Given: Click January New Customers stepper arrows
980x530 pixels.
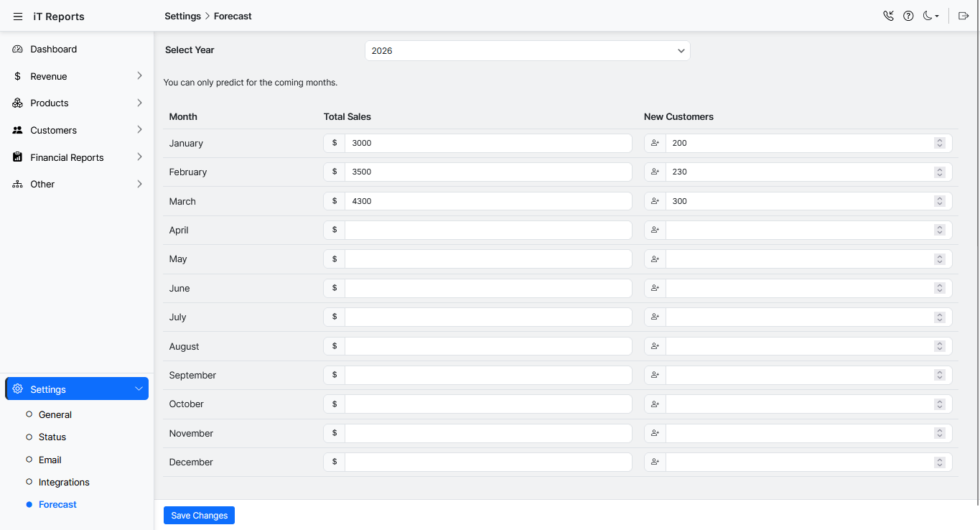Looking at the screenshot, I should click(939, 143).
